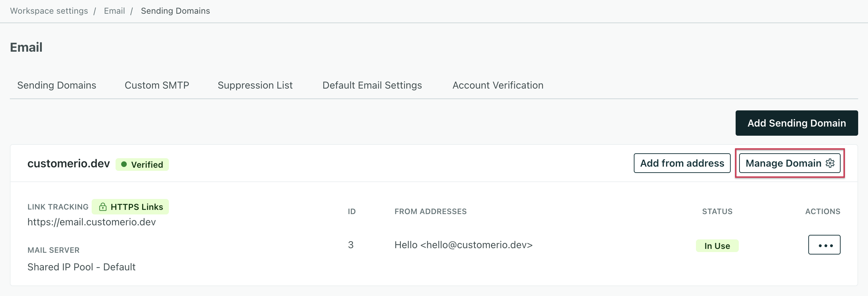This screenshot has height=296, width=868.
Task: Click the Shared IP Pool - Default text
Action: click(81, 267)
